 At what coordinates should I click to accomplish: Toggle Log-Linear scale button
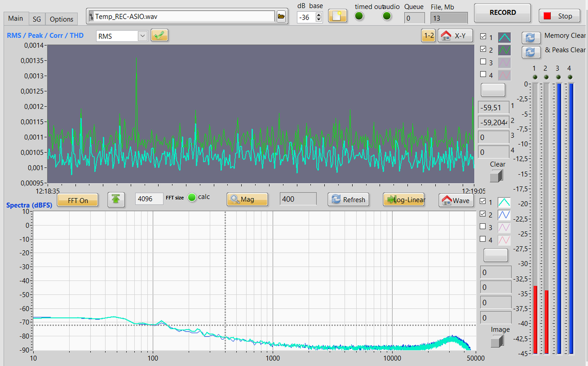pyautogui.click(x=404, y=199)
